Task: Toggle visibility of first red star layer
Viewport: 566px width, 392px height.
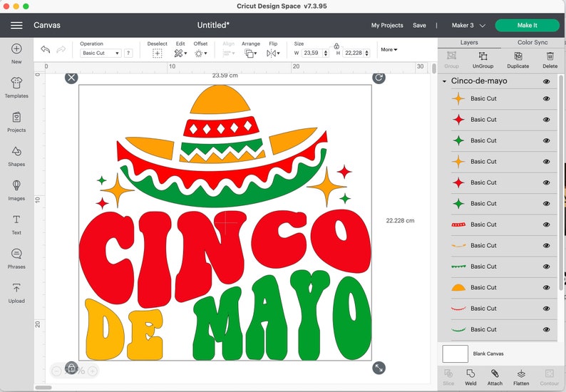Action: click(x=547, y=120)
